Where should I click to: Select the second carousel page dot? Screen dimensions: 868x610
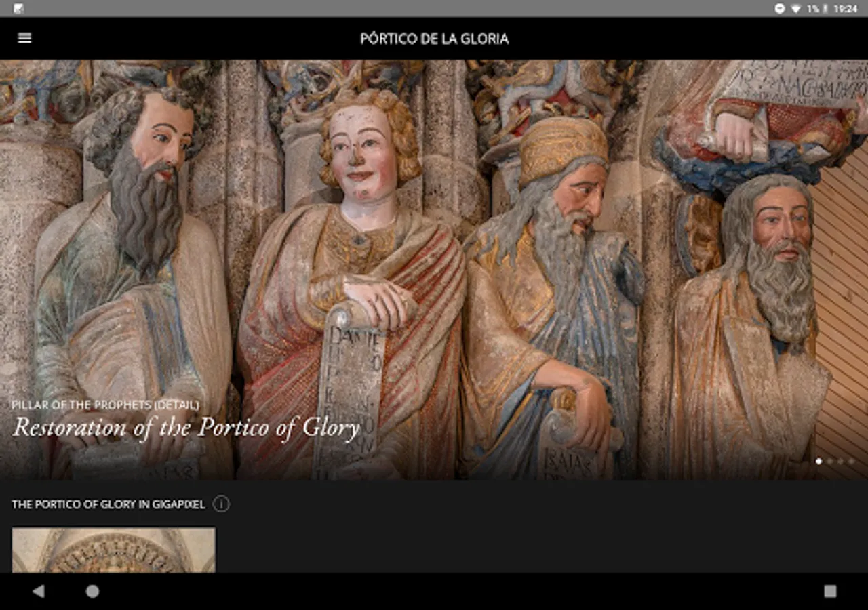[x=829, y=461]
